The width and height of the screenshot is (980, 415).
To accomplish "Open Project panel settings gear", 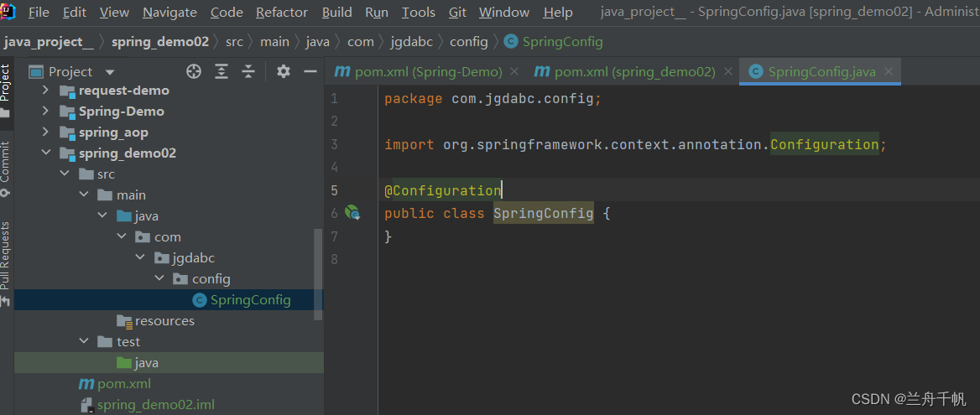I will click(x=283, y=72).
